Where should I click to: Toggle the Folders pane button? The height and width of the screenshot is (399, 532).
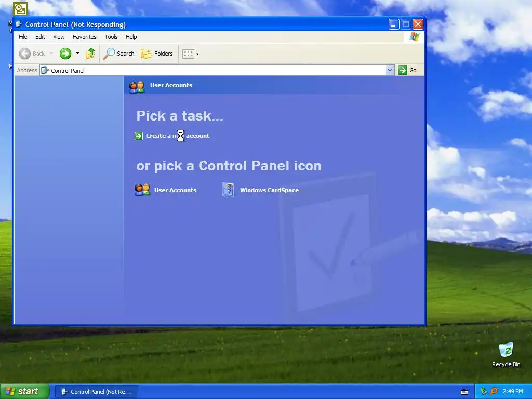point(157,54)
